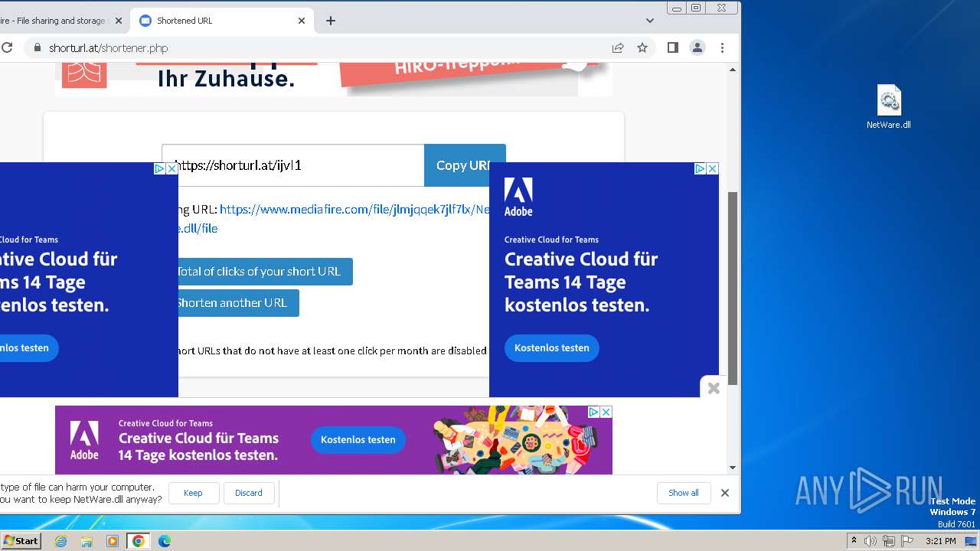The image size is (980, 551).
Task: Open Windows Media Player from taskbar
Action: (113, 541)
